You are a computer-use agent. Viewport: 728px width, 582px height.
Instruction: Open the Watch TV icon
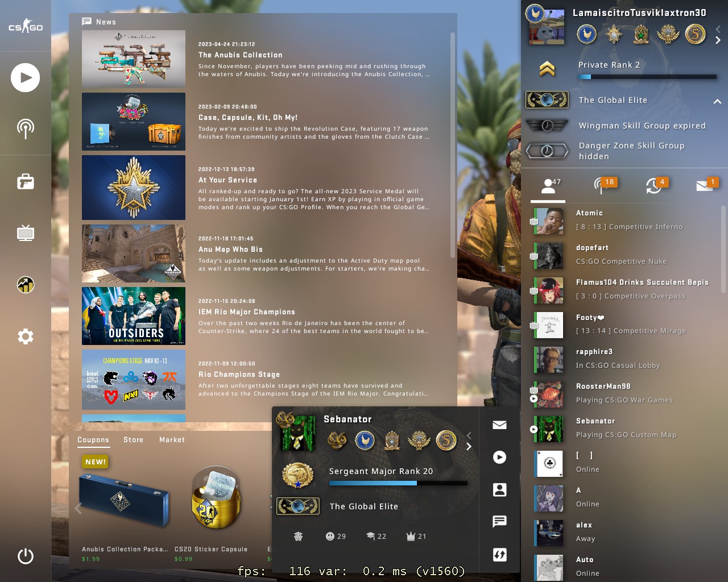[x=26, y=233]
